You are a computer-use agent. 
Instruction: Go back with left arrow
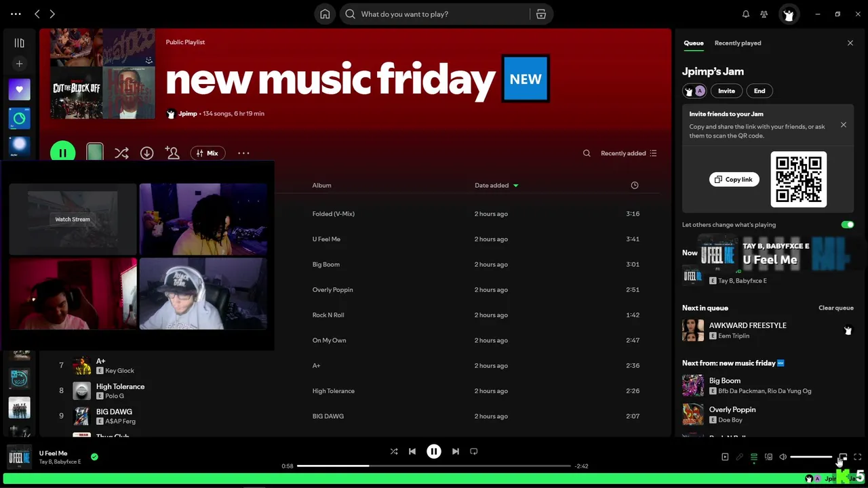pos(37,14)
